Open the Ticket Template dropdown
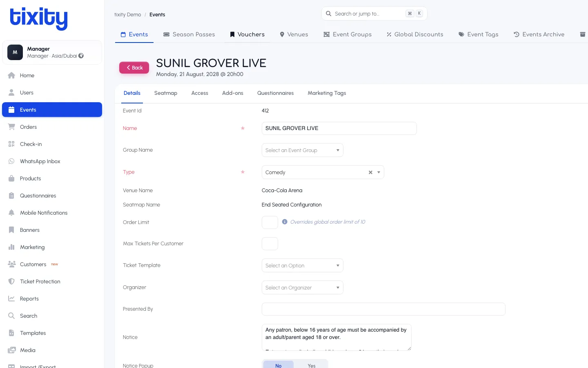This screenshot has height=368, width=588. (302, 265)
